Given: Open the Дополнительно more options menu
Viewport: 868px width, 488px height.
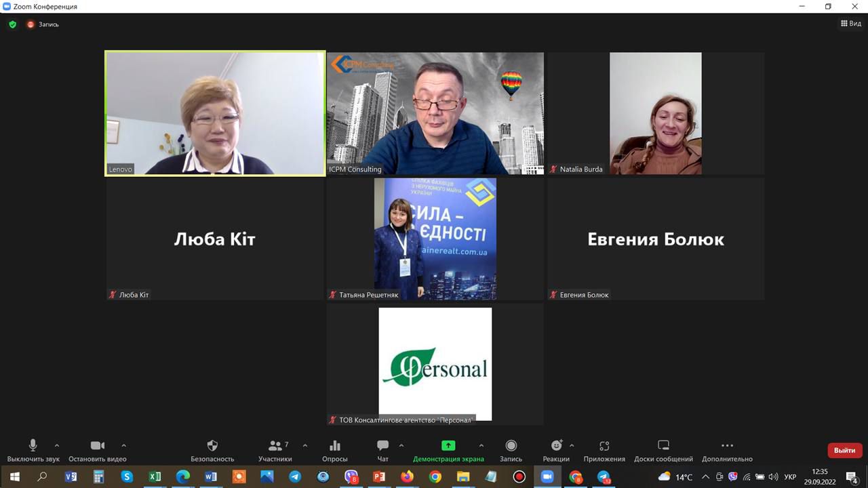Looking at the screenshot, I should tap(727, 450).
